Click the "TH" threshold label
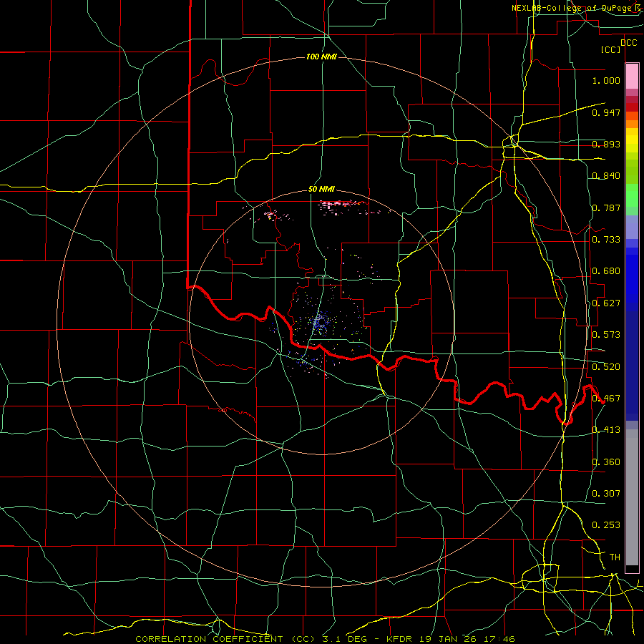644x644 pixels. click(615, 557)
